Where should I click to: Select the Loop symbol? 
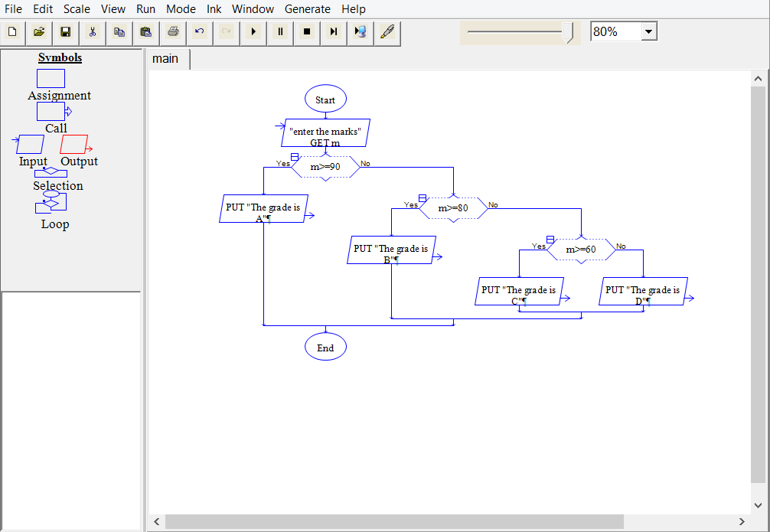pyautogui.click(x=51, y=202)
